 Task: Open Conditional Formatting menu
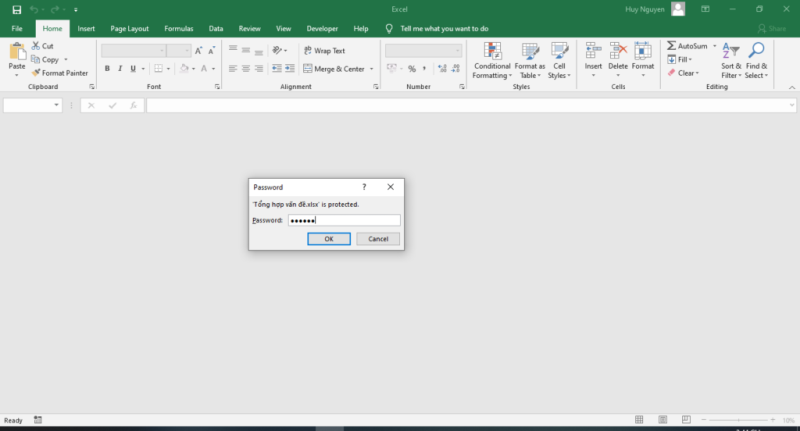(492, 60)
